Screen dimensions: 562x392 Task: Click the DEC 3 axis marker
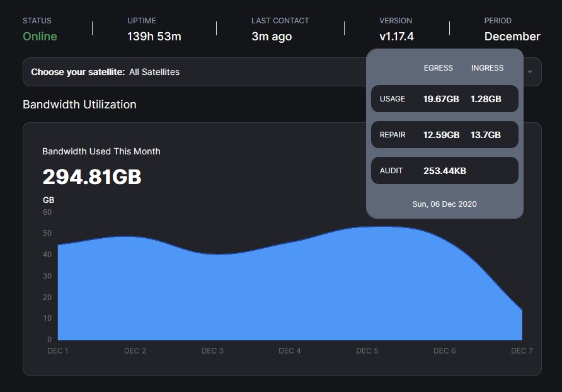tap(212, 351)
